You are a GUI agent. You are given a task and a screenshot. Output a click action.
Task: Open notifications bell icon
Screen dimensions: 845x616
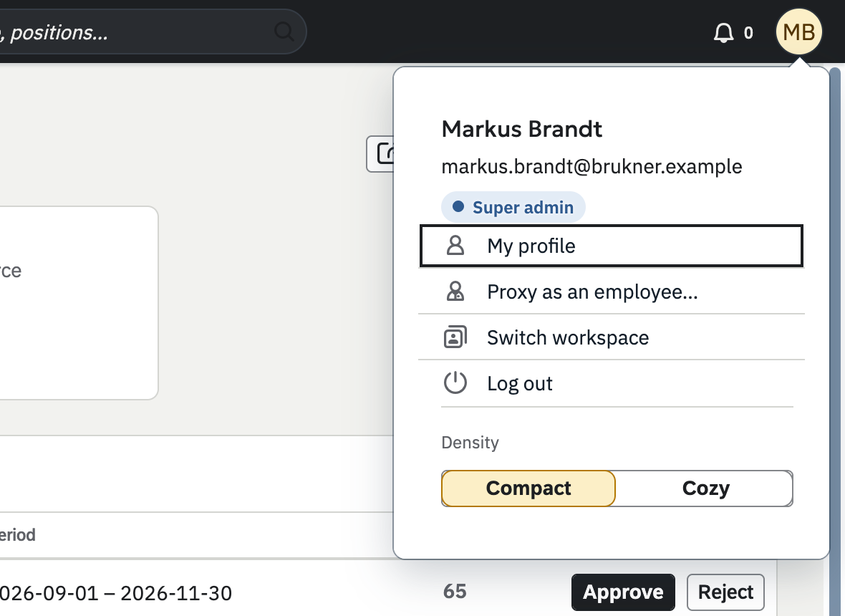click(723, 33)
